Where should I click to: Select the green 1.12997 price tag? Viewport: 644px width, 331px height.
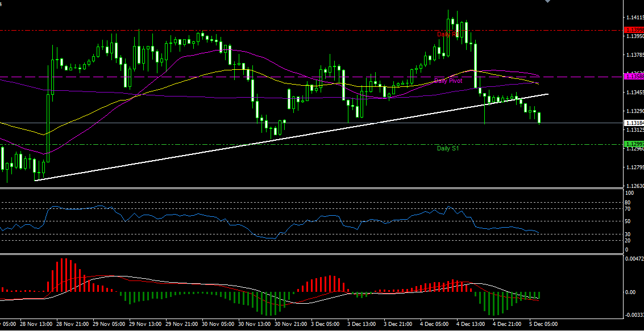tap(634, 144)
